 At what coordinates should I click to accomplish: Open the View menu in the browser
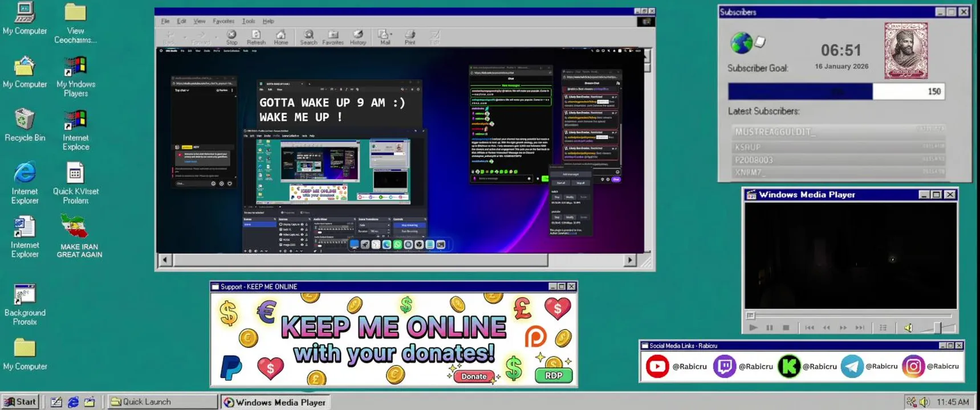click(x=199, y=21)
